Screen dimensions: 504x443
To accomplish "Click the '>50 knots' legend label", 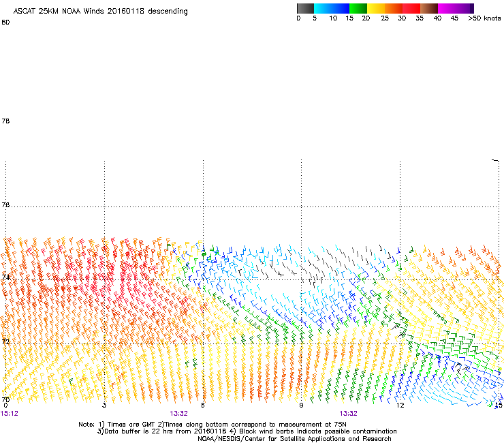I will [484, 18].
